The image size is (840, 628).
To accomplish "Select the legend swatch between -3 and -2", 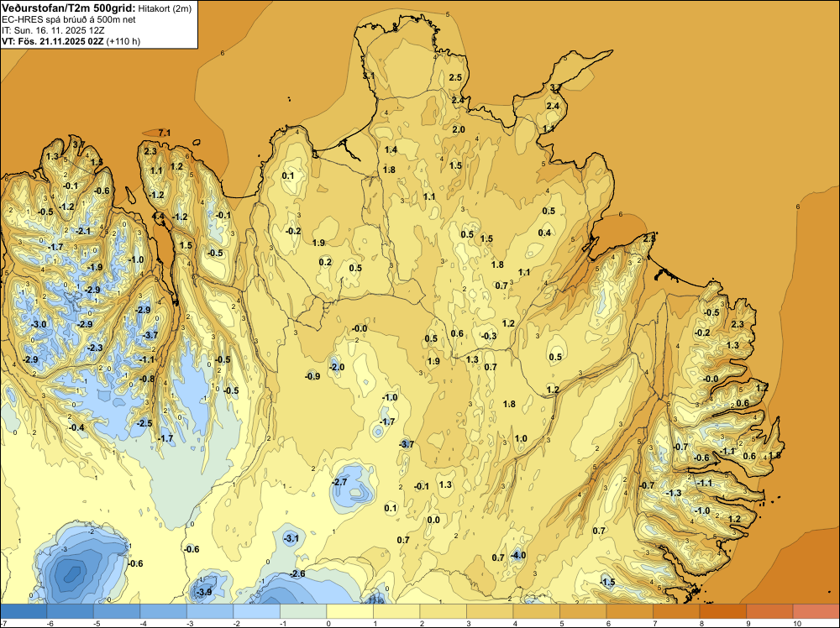I will [x=210, y=611].
